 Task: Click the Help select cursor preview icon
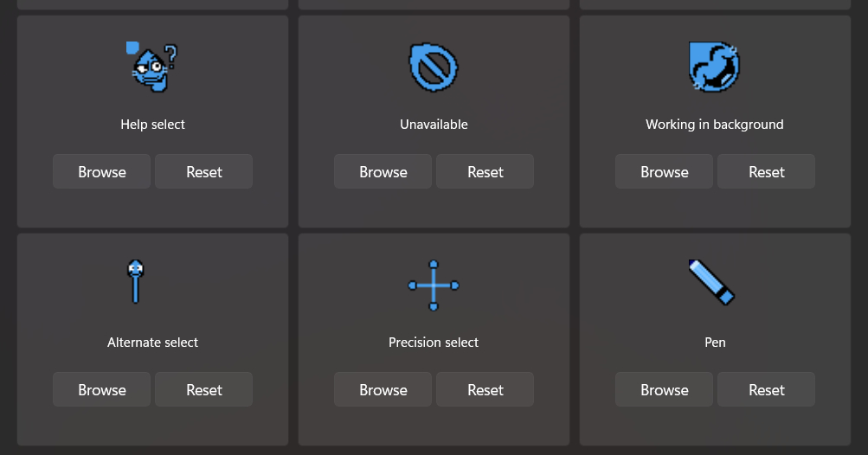tap(153, 67)
